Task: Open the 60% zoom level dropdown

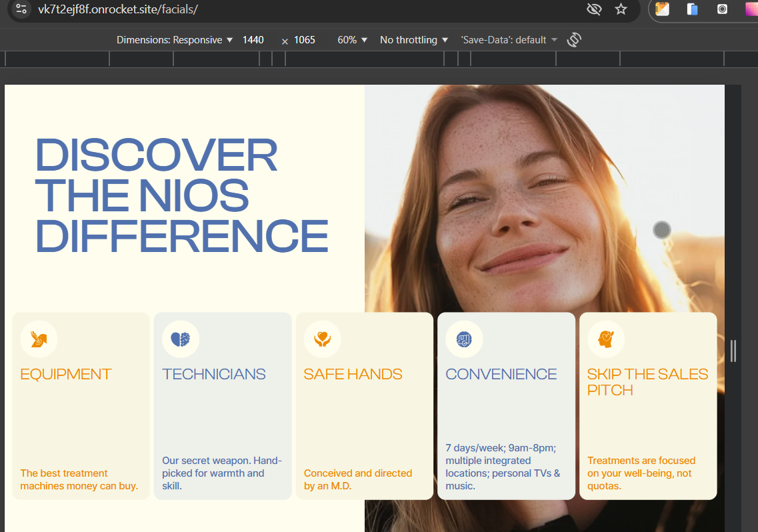Action: (352, 40)
